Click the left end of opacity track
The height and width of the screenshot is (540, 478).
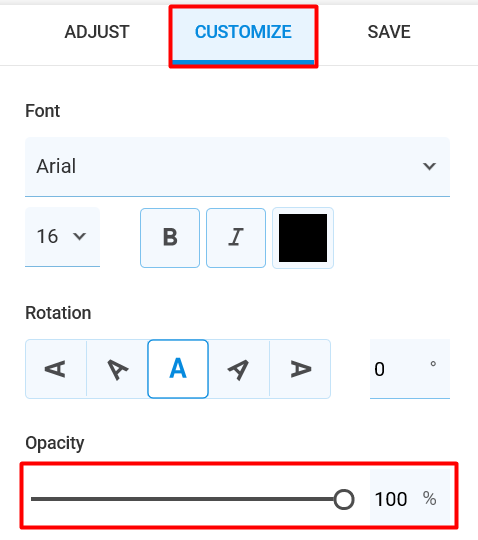pyautogui.click(x=34, y=499)
